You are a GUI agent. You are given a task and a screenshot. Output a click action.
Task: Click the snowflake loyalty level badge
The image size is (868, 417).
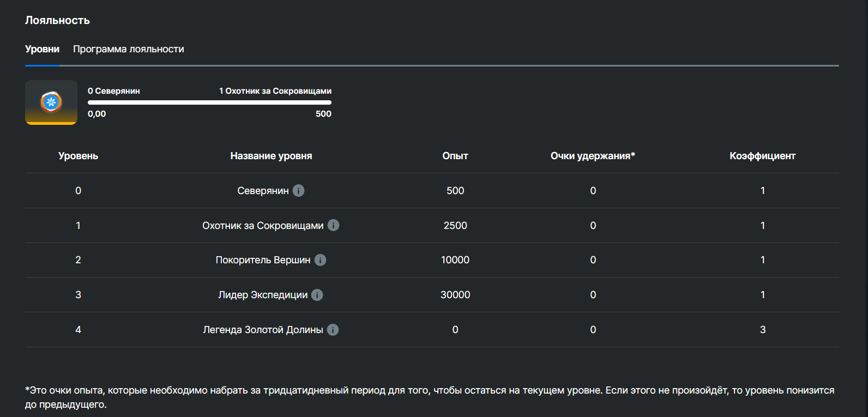coord(51,102)
